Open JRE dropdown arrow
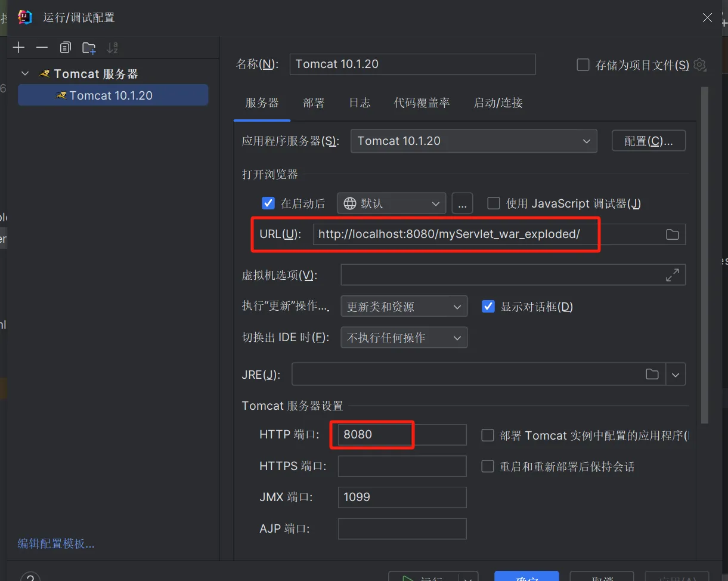Viewport: 728px width, 581px height. pos(676,374)
